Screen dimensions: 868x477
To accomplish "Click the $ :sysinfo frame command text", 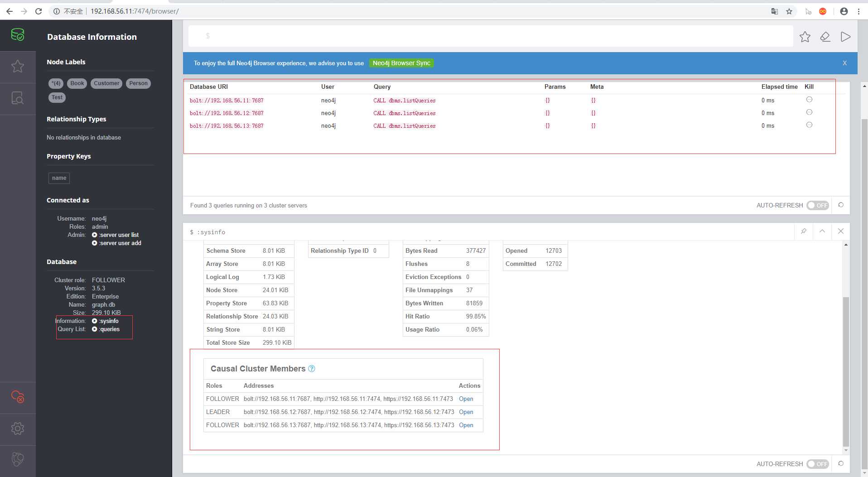I will click(x=207, y=232).
